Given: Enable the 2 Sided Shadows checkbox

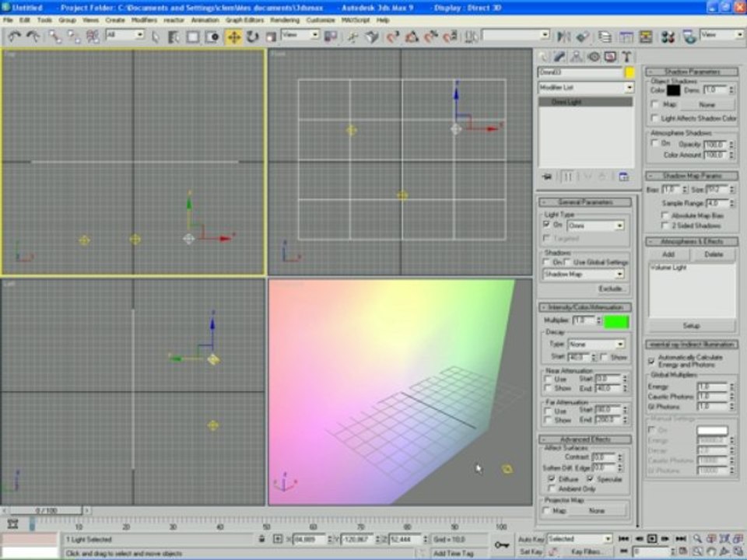Looking at the screenshot, I should click(x=665, y=225).
